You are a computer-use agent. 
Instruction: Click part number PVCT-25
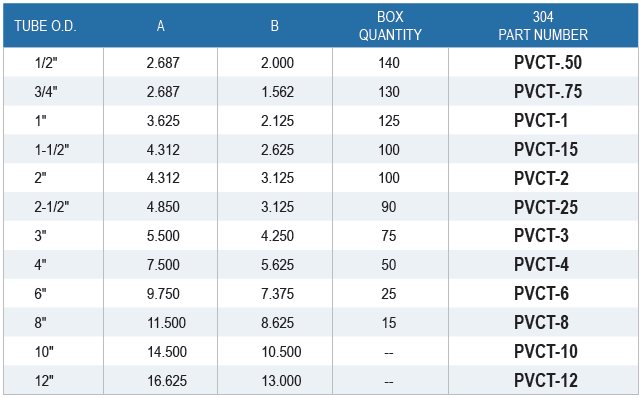click(546, 207)
